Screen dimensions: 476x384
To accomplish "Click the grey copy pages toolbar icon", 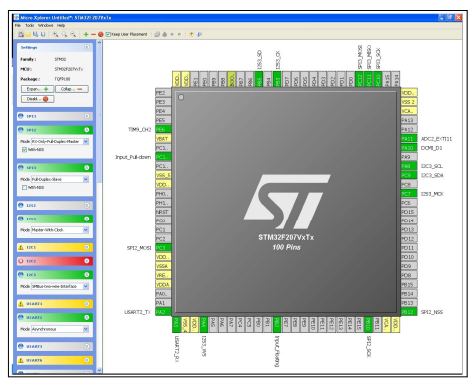I will [157, 34].
